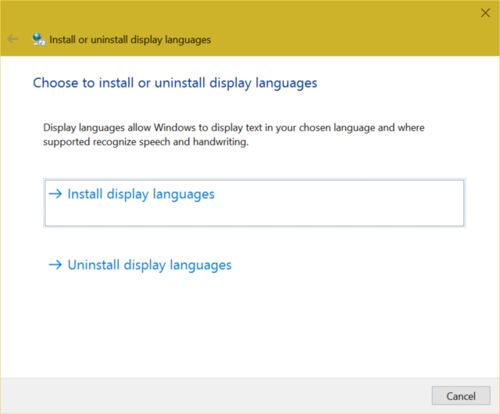Click the globe wizard icon beside the title
Viewport: 500px width, 414px height.
tap(38, 39)
